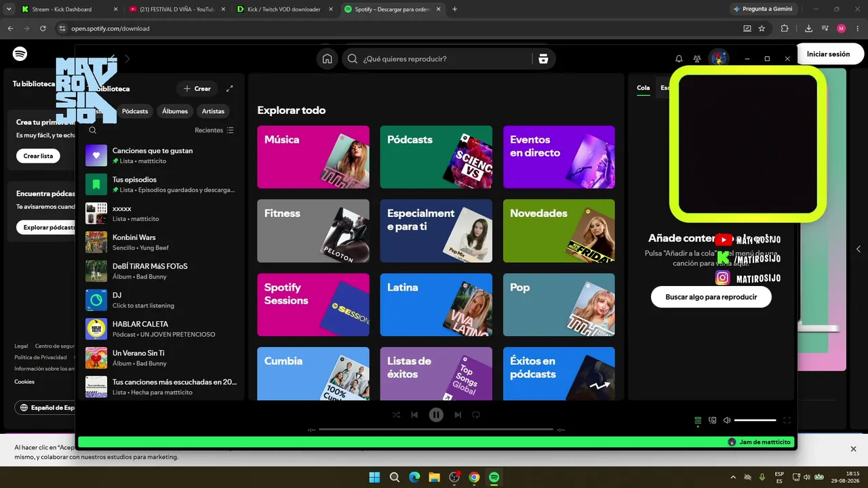Viewport: 868px width, 488px height.
Task: Filter library by Pódcasts
Action: click(135, 111)
